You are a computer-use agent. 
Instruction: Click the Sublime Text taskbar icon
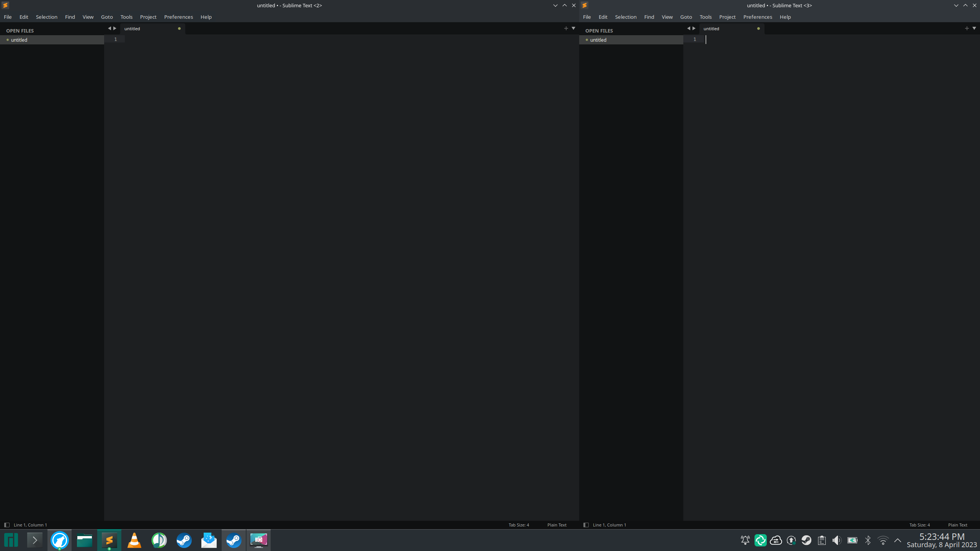click(109, 540)
